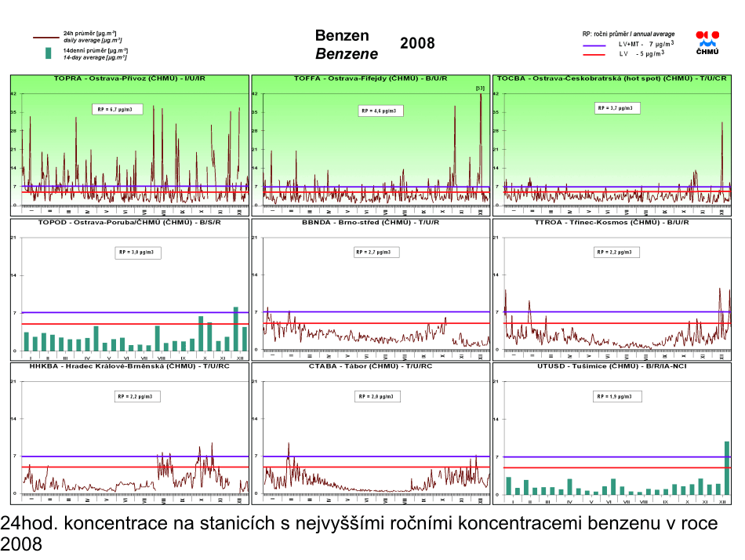Select the dark red daily average legend line

point(46,37)
